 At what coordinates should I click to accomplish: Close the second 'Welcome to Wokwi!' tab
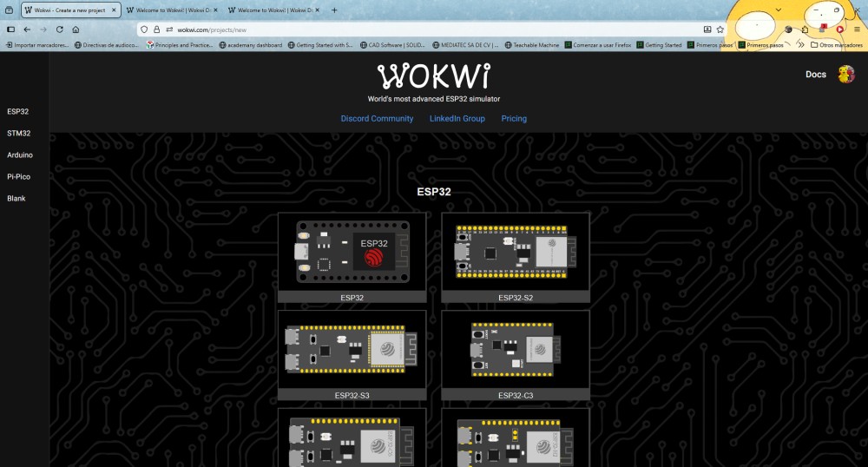click(215, 10)
